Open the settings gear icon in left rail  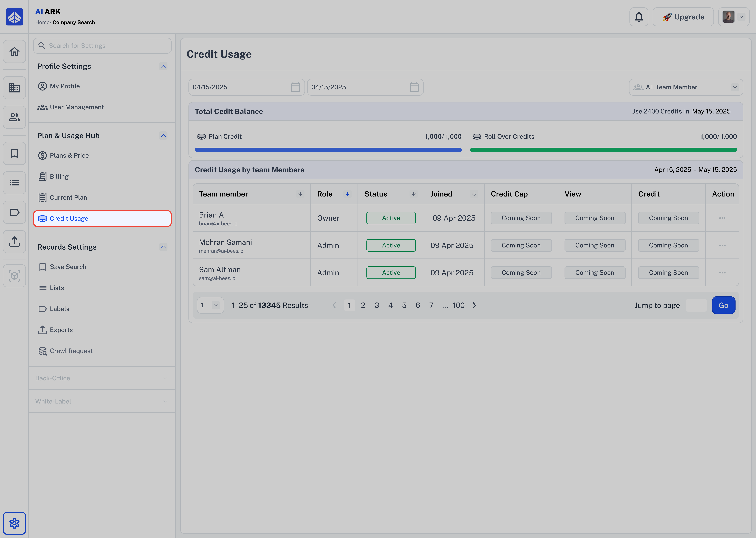14,523
